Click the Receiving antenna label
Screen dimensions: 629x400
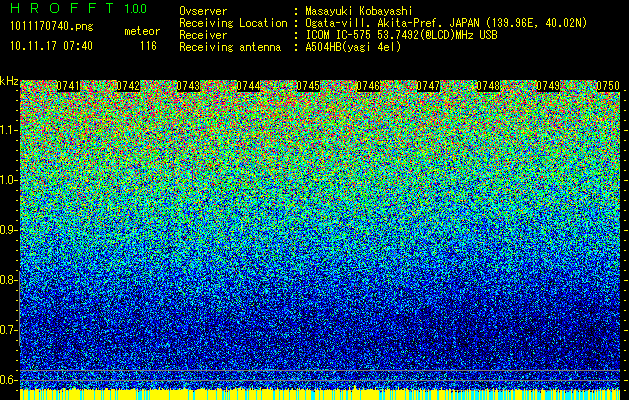tap(230, 47)
